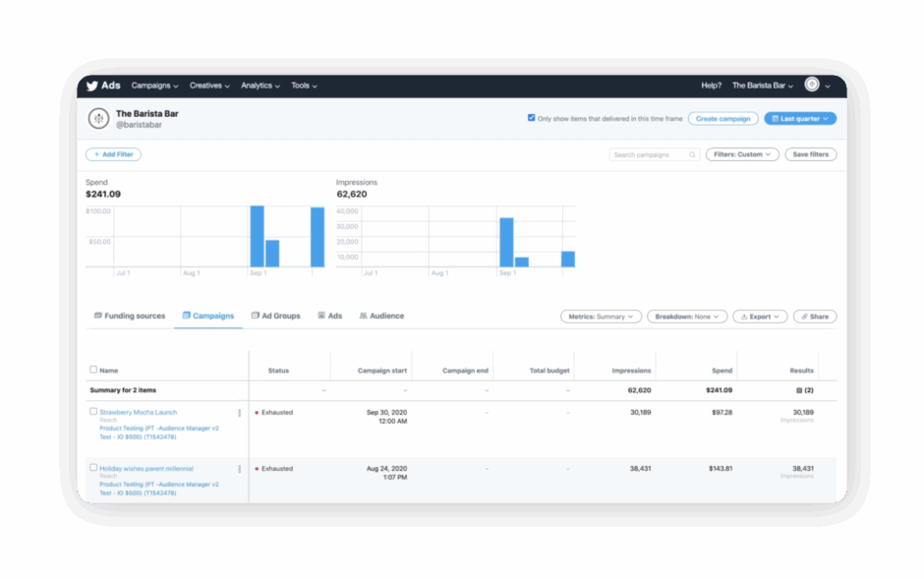Click the Create campaign button
This screenshot has height=578, width=924.
pos(723,117)
